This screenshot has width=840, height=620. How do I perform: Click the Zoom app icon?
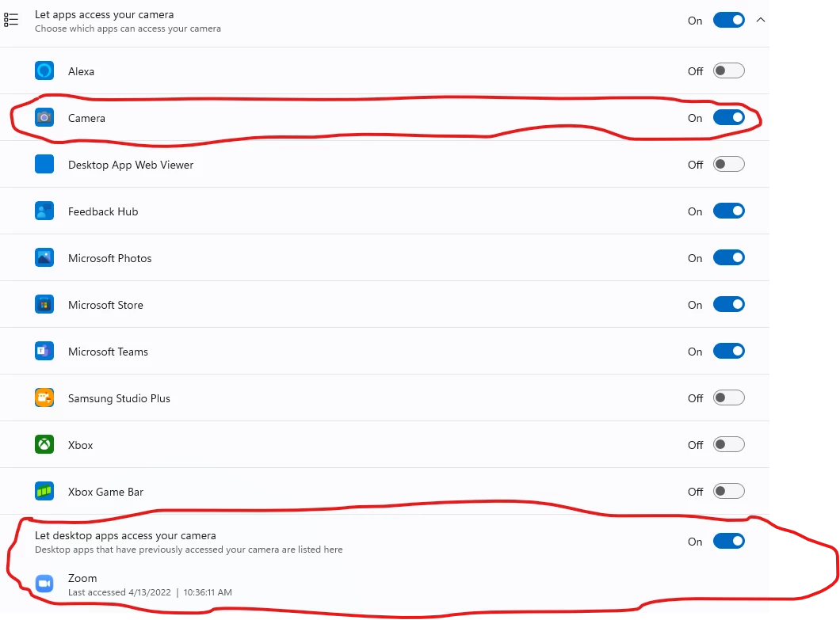(44, 584)
